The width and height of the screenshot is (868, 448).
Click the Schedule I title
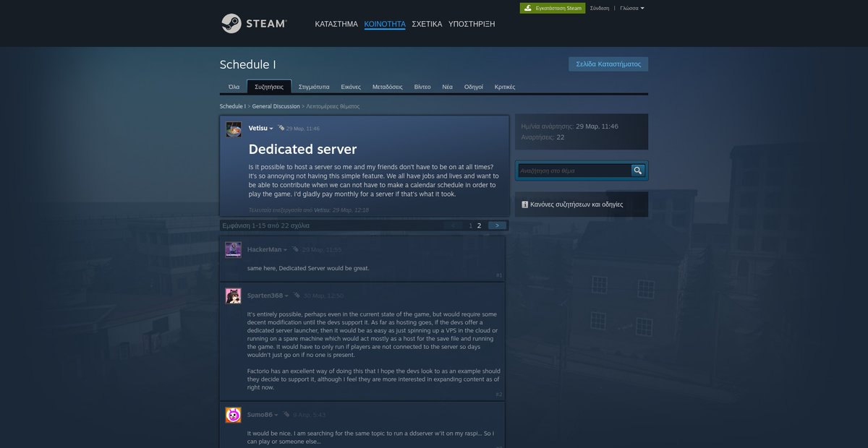point(247,64)
